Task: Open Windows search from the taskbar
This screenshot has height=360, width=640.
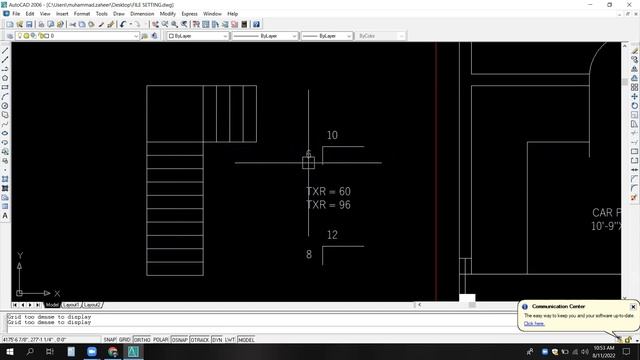Action: [x=30, y=351]
